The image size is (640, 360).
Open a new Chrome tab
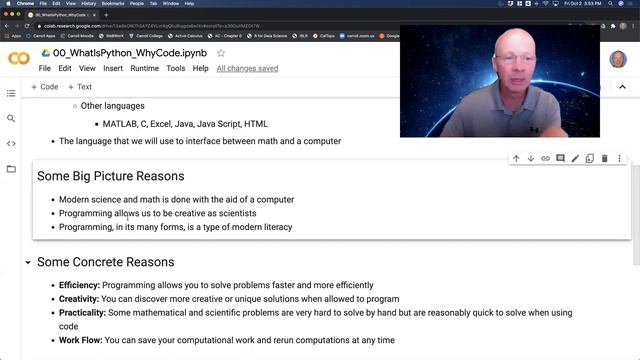[106, 15]
